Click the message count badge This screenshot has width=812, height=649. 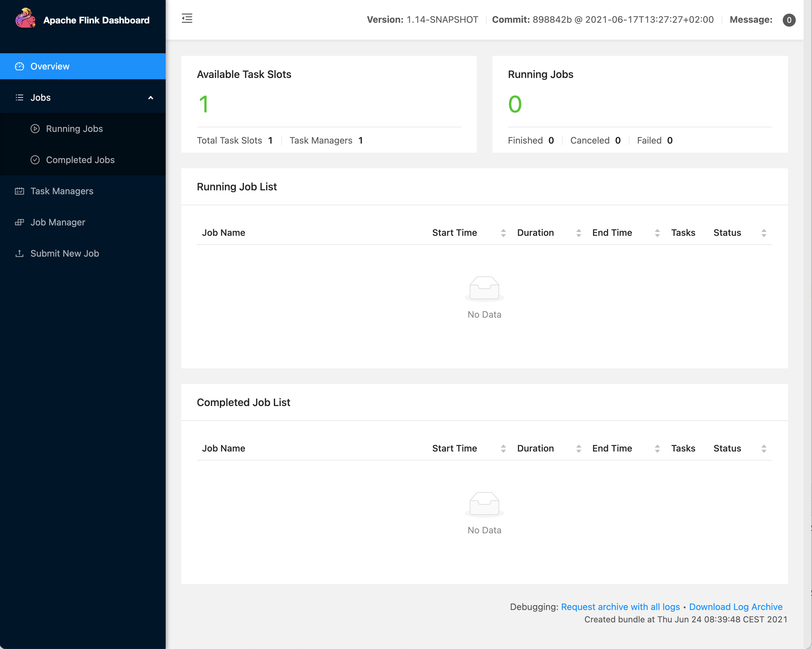[x=789, y=19]
